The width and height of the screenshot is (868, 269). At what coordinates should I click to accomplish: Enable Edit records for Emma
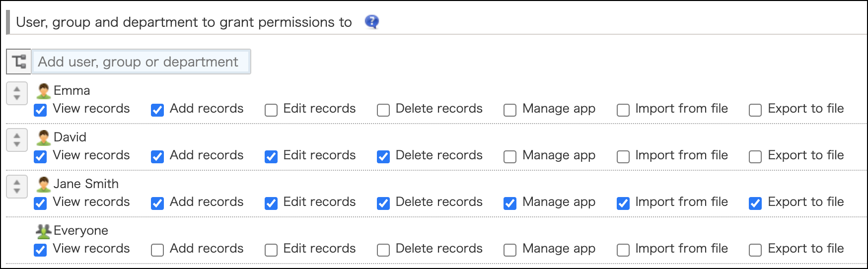point(271,110)
